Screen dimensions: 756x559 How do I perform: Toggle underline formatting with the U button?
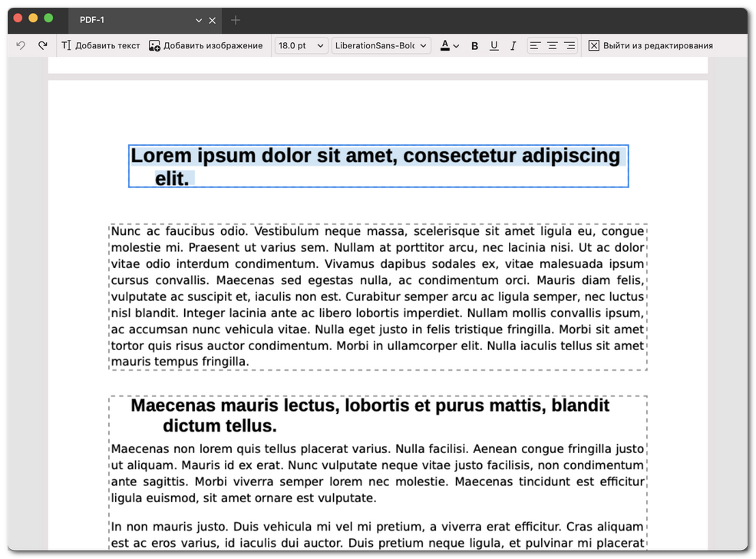pyautogui.click(x=494, y=45)
